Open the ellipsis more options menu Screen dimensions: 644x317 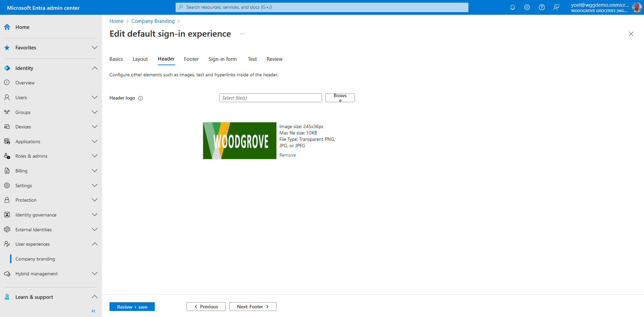click(242, 34)
